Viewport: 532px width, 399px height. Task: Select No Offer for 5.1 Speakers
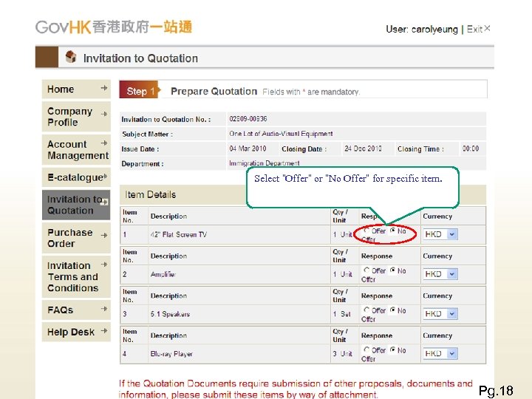coord(392,310)
